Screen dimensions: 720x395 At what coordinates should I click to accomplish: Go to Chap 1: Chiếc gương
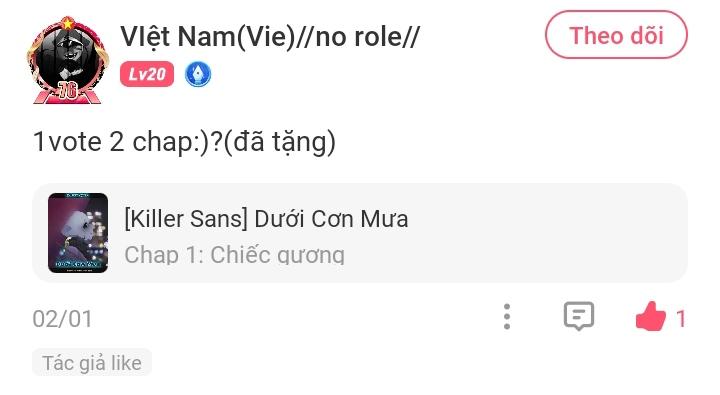234,255
